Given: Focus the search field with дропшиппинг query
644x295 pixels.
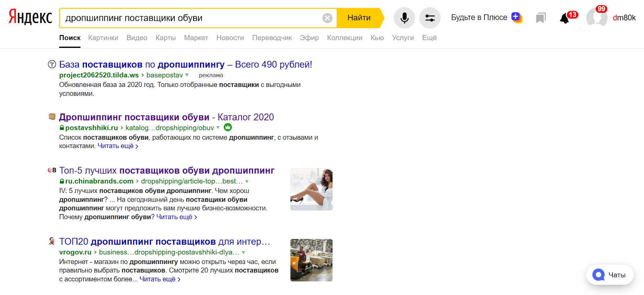Looking at the screenshot, I should [192, 18].
